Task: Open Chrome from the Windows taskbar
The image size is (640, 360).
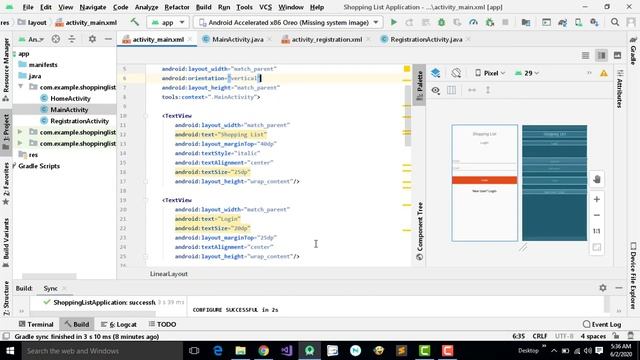Action: [x=263, y=351]
